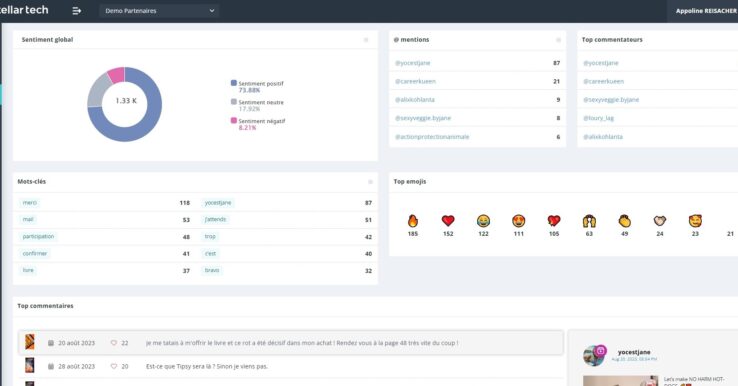
Task: Open the Appoline REISACHER user menu
Action: [706, 11]
